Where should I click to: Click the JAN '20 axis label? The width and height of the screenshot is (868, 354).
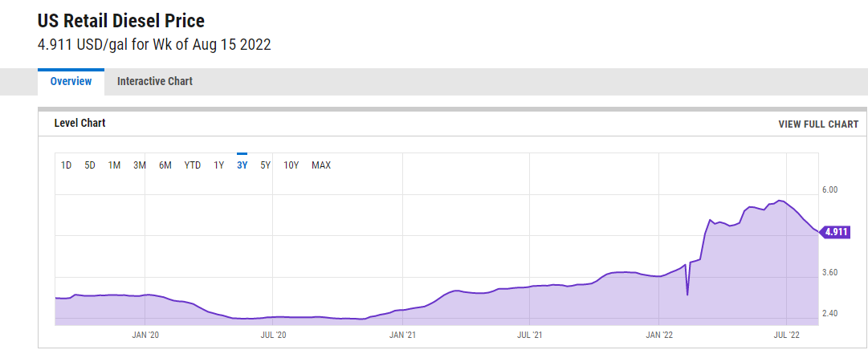pos(145,335)
